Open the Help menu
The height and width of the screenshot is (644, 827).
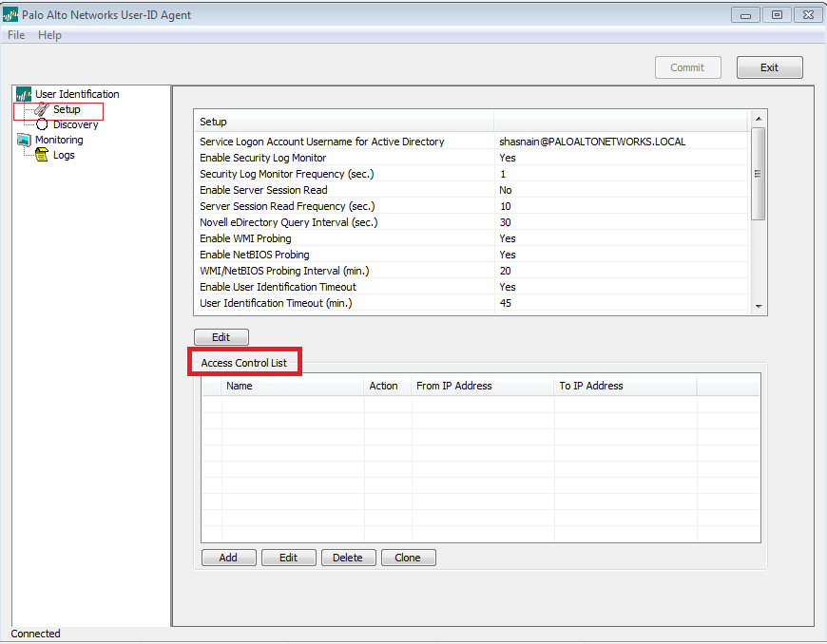tap(49, 35)
